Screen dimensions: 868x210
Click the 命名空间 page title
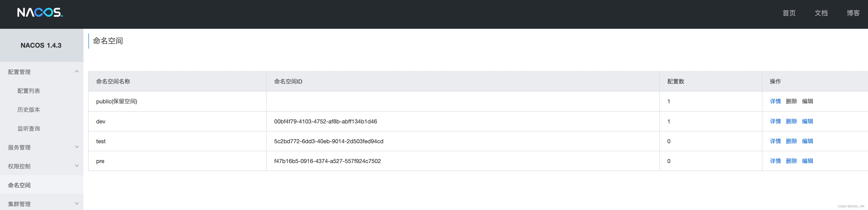coord(108,41)
